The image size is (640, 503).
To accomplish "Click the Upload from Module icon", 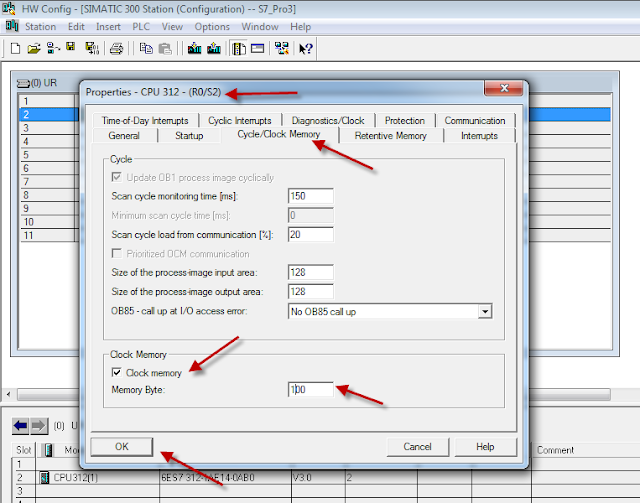I will (214, 49).
